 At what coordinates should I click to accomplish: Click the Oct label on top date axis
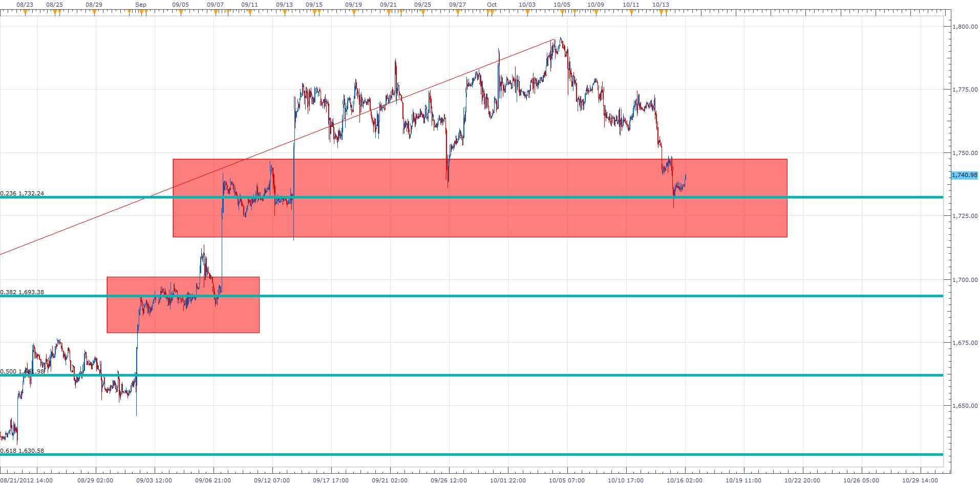click(492, 5)
